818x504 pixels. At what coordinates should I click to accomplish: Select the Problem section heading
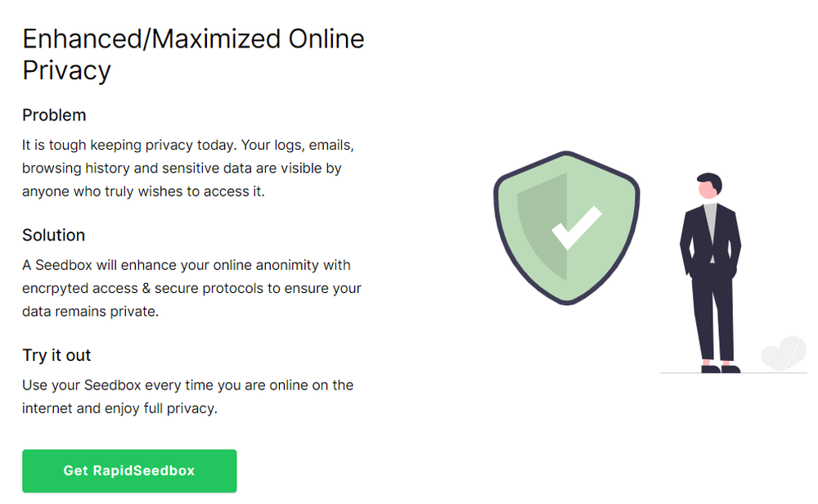(x=54, y=115)
